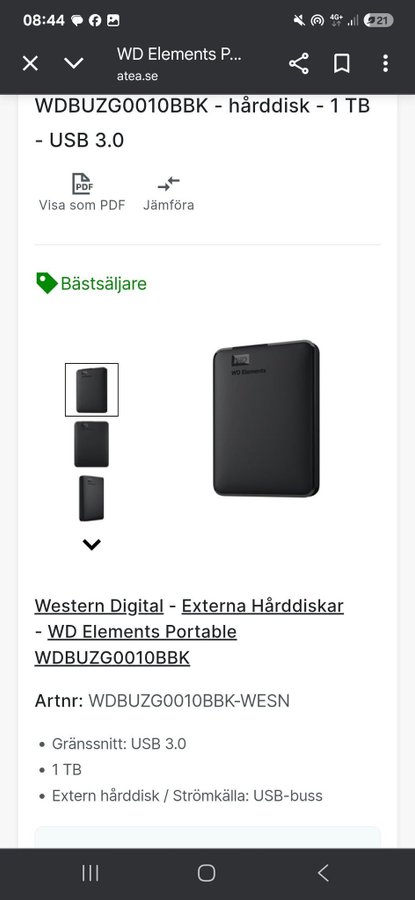The width and height of the screenshot is (415, 900).
Task: Tap the share icon
Action: click(x=298, y=63)
